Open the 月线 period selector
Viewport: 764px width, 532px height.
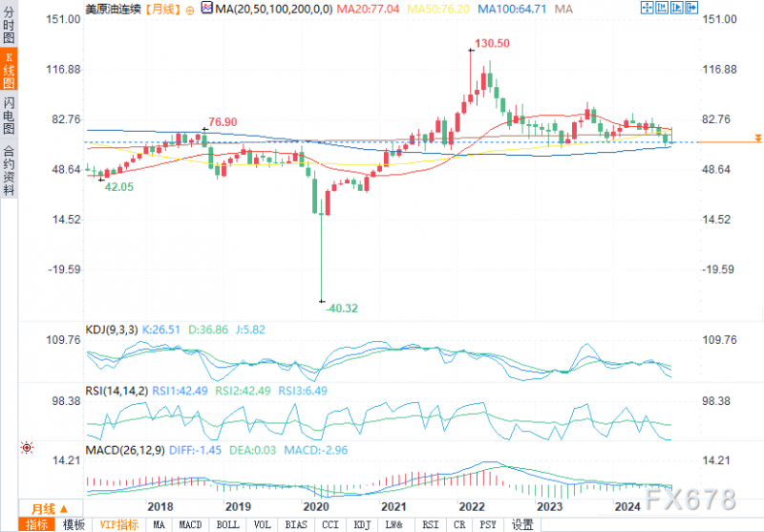(51, 509)
